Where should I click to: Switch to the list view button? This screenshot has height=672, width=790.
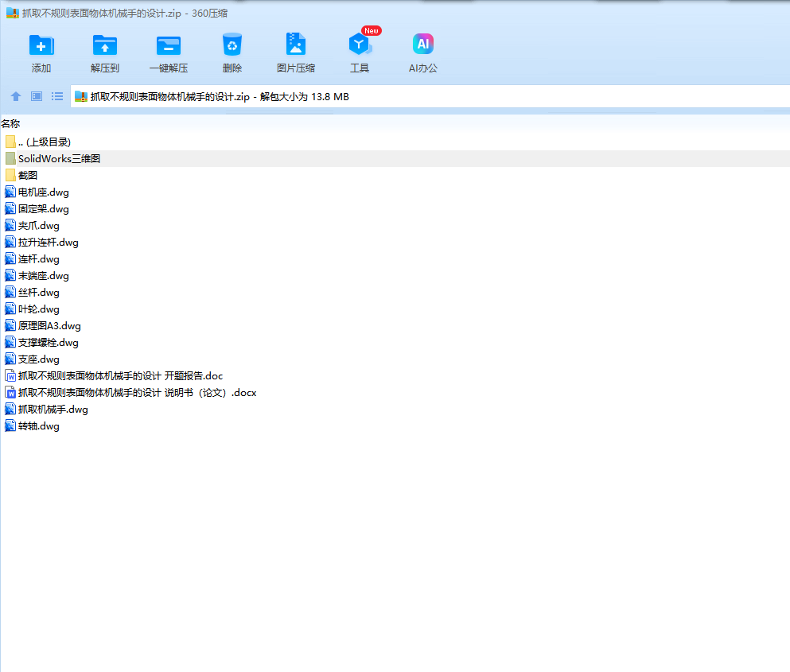coord(57,96)
